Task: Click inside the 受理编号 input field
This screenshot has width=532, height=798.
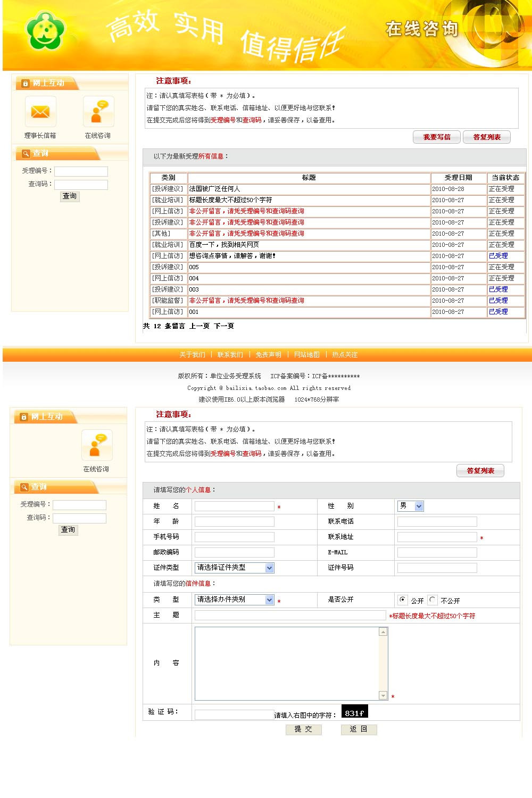Action: (x=81, y=171)
